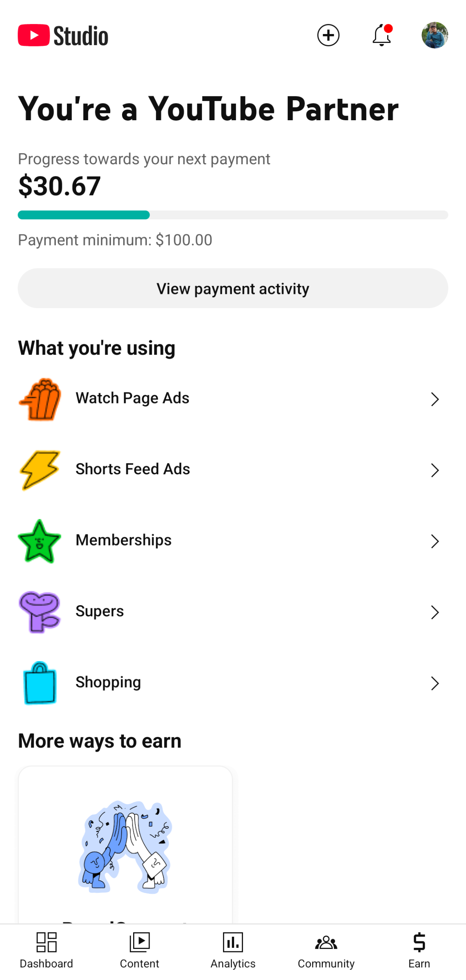Expand Watch Page Ads chevron
The image size is (466, 980).
[435, 399]
